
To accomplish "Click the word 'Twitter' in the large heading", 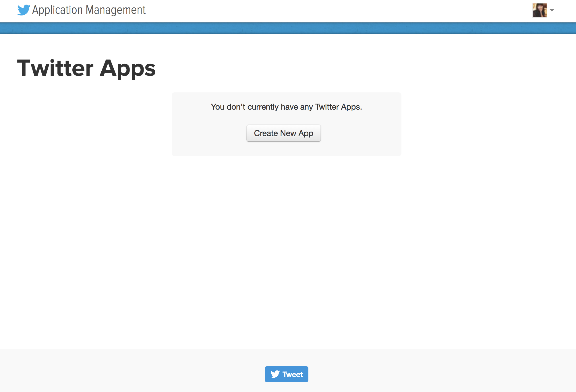I will (x=55, y=68).
